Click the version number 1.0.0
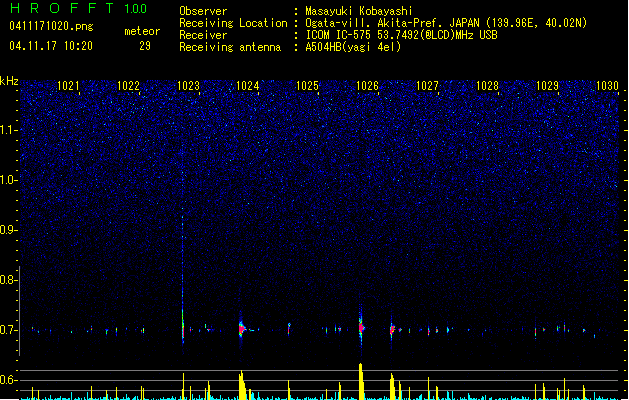This screenshot has width=629, height=400. coord(135,9)
